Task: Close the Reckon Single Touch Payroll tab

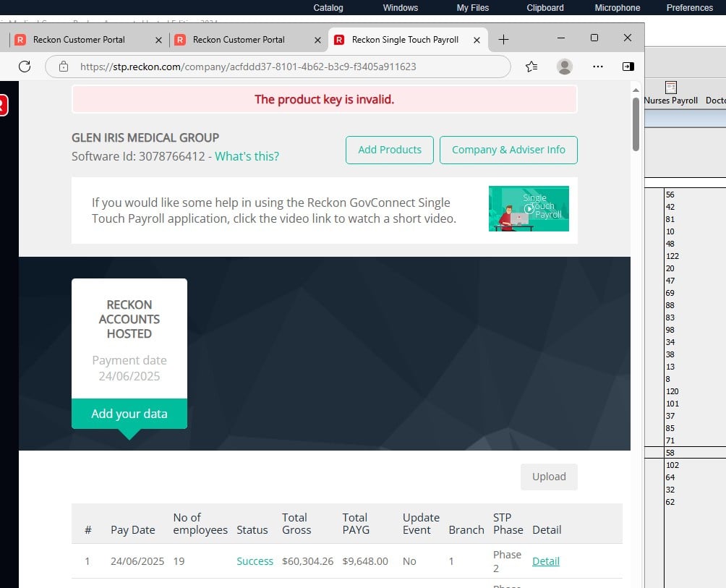Action: pyautogui.click(x=477, y=41)
